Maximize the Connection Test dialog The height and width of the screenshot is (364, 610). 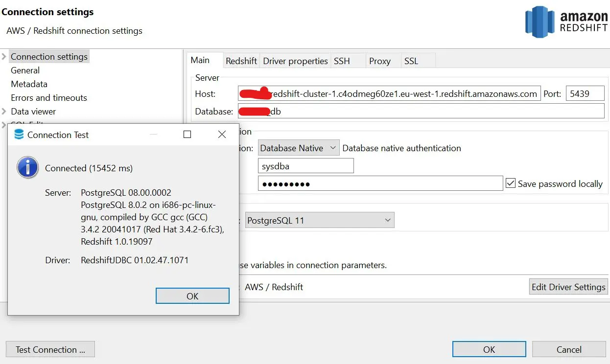coord(187,134)
